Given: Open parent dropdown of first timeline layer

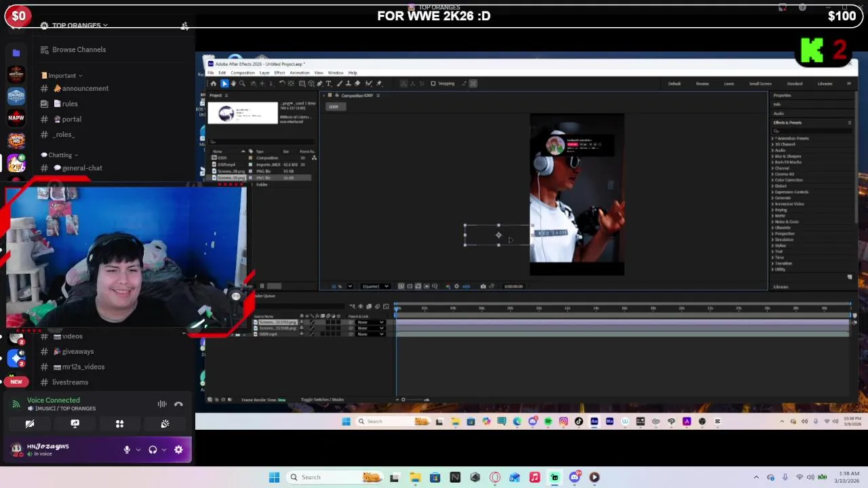Looking at the screenshot, I should 370,322.
